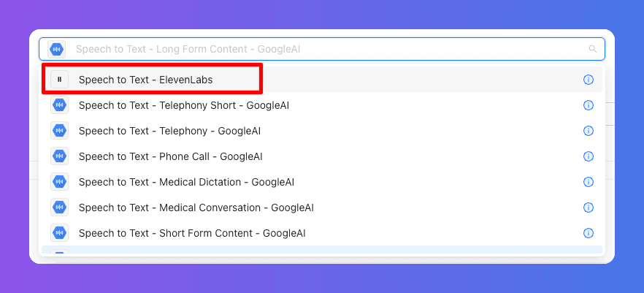This screenshot has width=644, height=293.
Task: Pick Speech to Text - Medical Conversation - GoogleAI
Action: click(x=321, y=207)
